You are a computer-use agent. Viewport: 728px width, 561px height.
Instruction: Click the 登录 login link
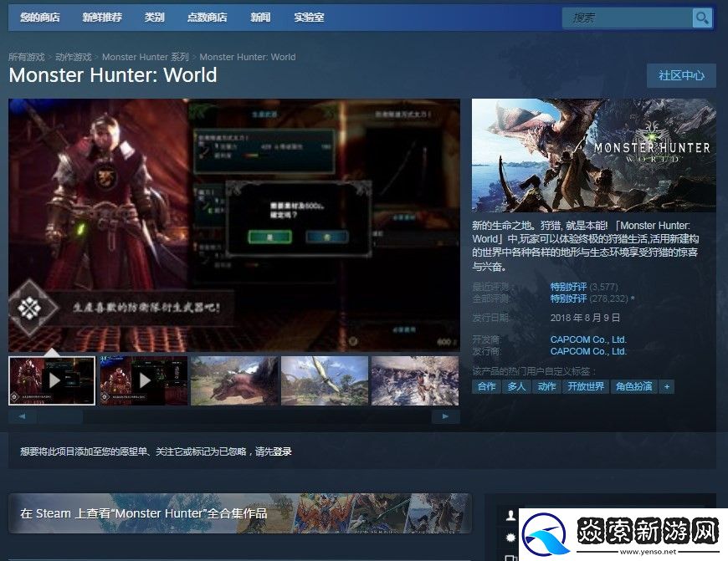point(282,451)
